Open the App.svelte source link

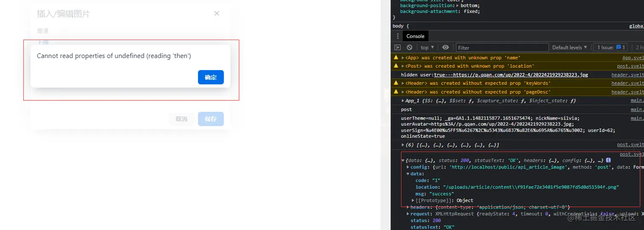click(633, 58)
